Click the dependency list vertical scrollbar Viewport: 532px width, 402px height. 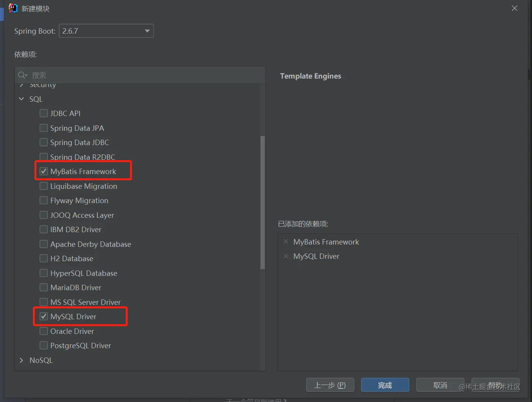(263, 202)
